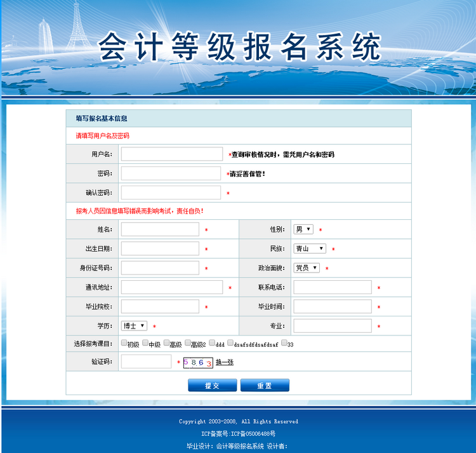Check the ddd course checkbox
Viewport: 476px width, 453px height.
[212, 342]
